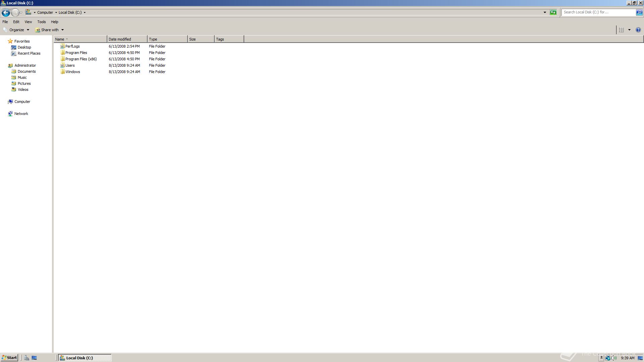Click the Forward navigation arrow
This screenshot has width=644, height=362.
15,12
